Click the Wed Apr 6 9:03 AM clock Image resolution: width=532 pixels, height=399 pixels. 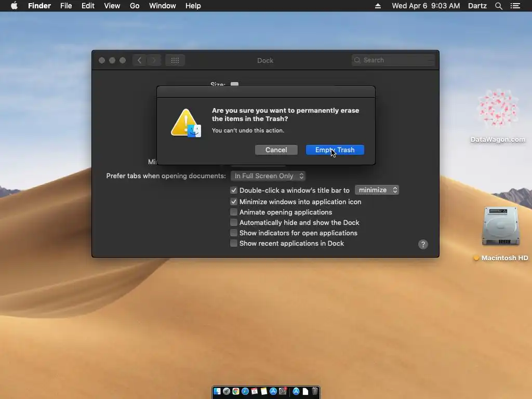(426, 6)
